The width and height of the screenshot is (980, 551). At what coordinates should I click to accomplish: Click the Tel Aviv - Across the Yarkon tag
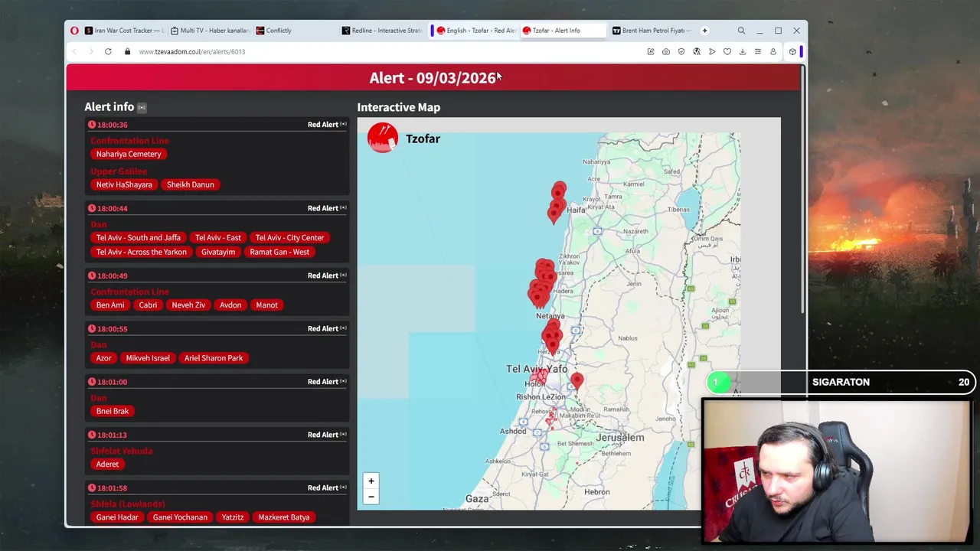point(142,252)
